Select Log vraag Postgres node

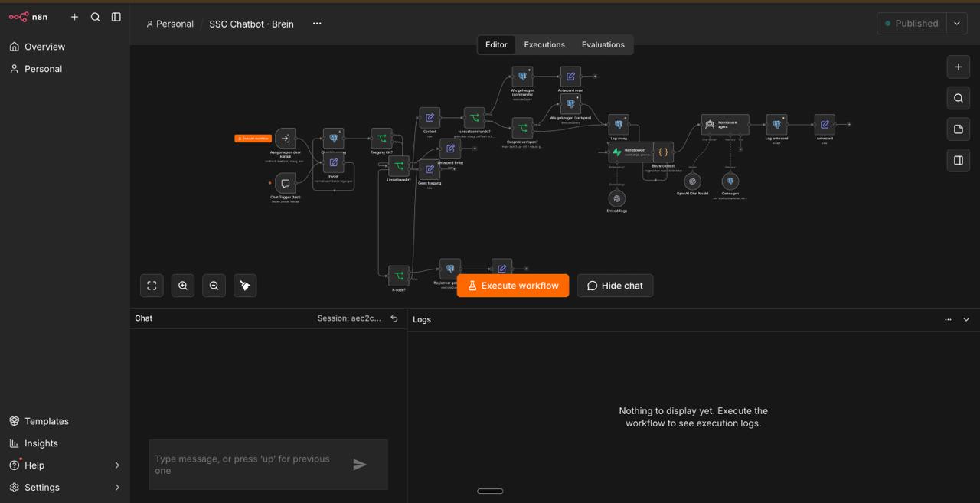[x=619, y=125]
